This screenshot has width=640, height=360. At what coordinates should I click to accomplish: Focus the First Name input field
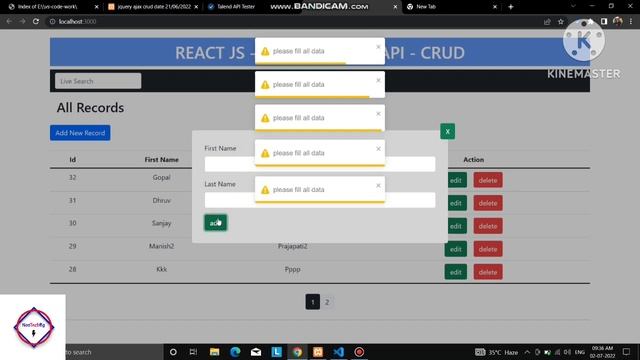pyautogui.click(x=320, y=164)
